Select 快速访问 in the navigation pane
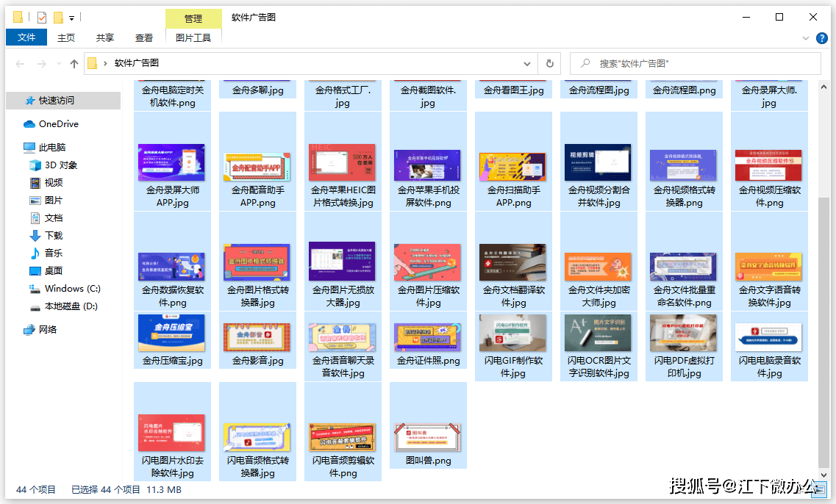The image size is (836, 504). [56, 101]
